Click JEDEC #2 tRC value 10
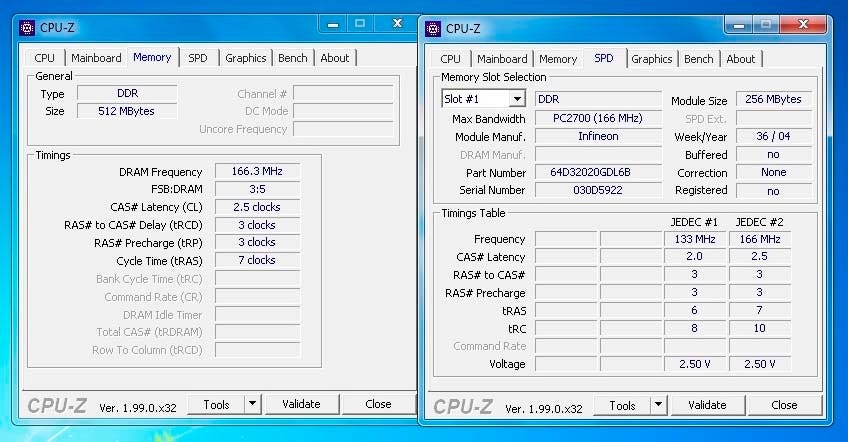Screen dimensions: 848x442 tap(759, 328)
